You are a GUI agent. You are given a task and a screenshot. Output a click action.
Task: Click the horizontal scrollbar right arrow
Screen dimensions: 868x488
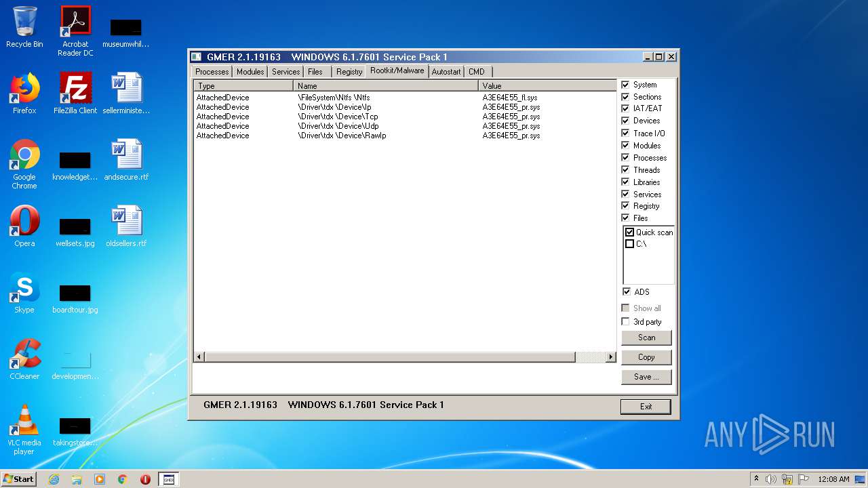[610, 357]
